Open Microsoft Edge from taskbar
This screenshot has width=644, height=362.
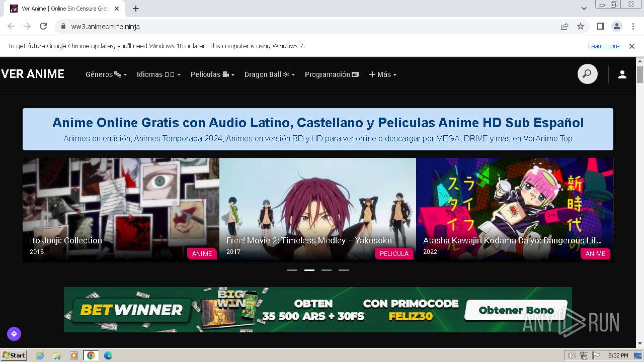pyautogui.click(x=108, y=355)
